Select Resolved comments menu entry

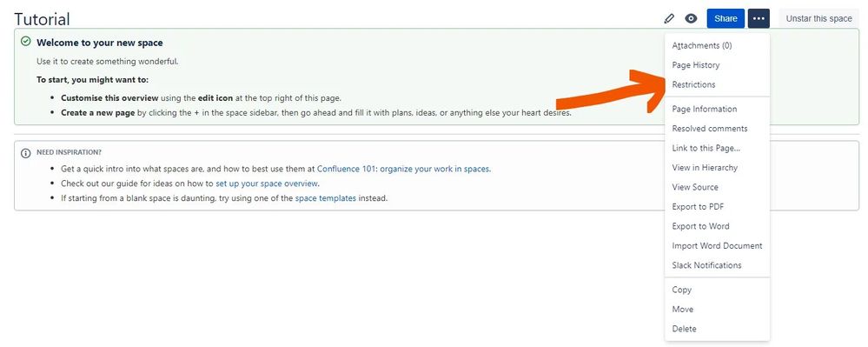click(717, 128)
